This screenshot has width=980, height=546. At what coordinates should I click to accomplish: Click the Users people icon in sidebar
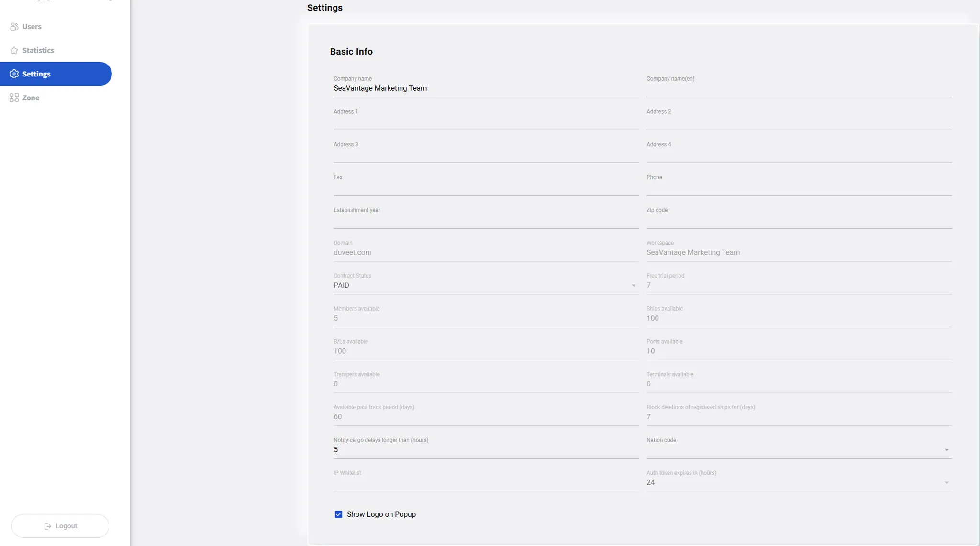[x=14, y=27]
